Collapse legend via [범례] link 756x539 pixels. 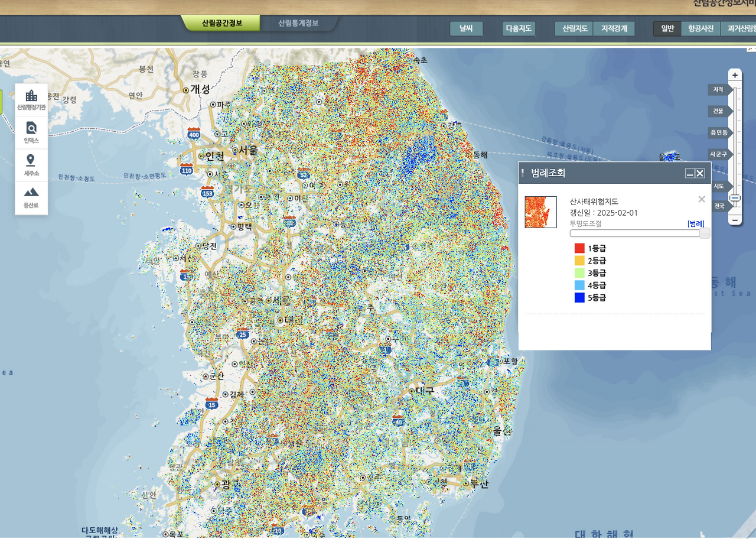pos(696,223)
